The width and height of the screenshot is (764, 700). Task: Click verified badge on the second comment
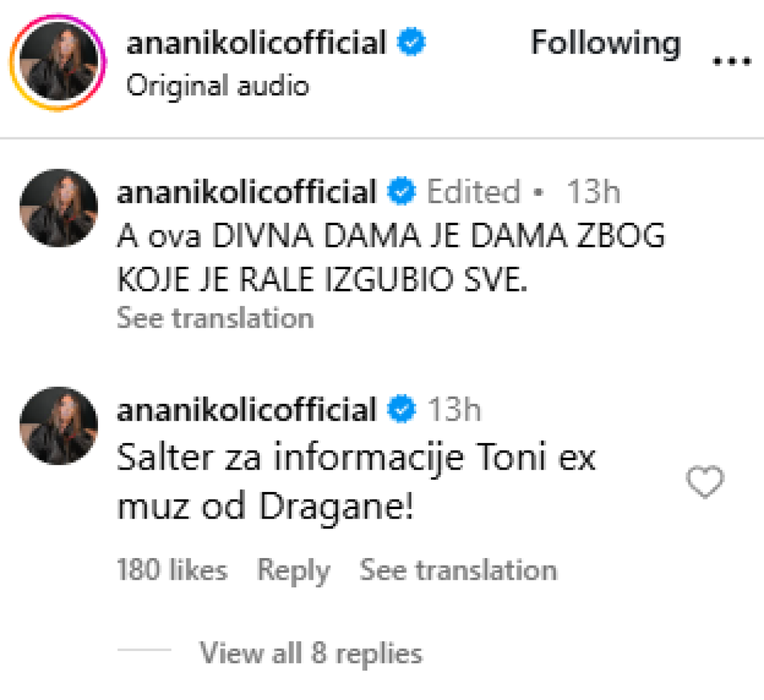click(x=402, y=409)
